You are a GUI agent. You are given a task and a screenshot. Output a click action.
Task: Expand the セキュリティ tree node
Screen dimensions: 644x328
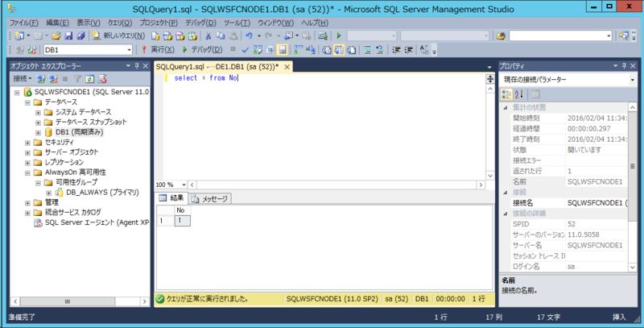click(x=27, y=143)
